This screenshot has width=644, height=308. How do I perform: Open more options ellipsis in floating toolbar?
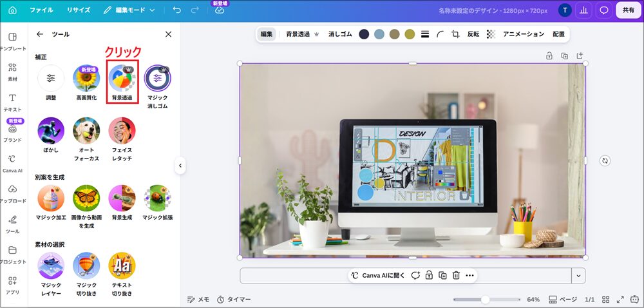(x=470, y=276)
